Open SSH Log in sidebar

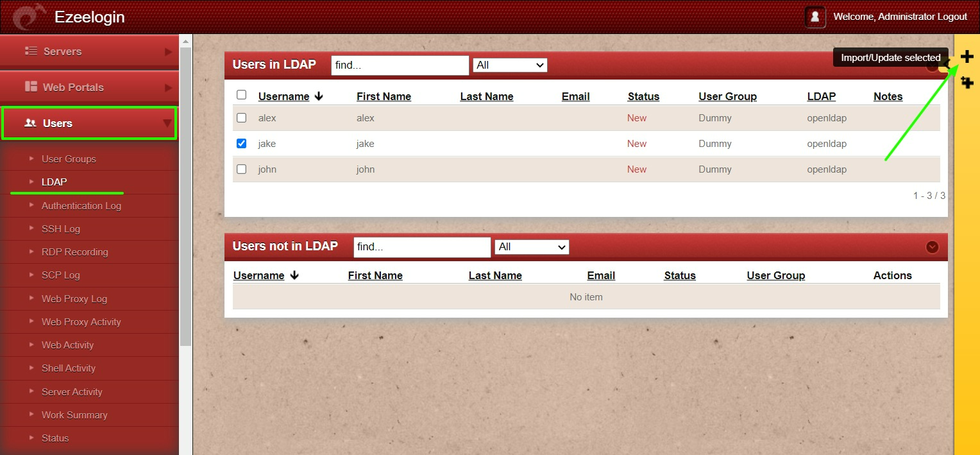coord(61,228)
